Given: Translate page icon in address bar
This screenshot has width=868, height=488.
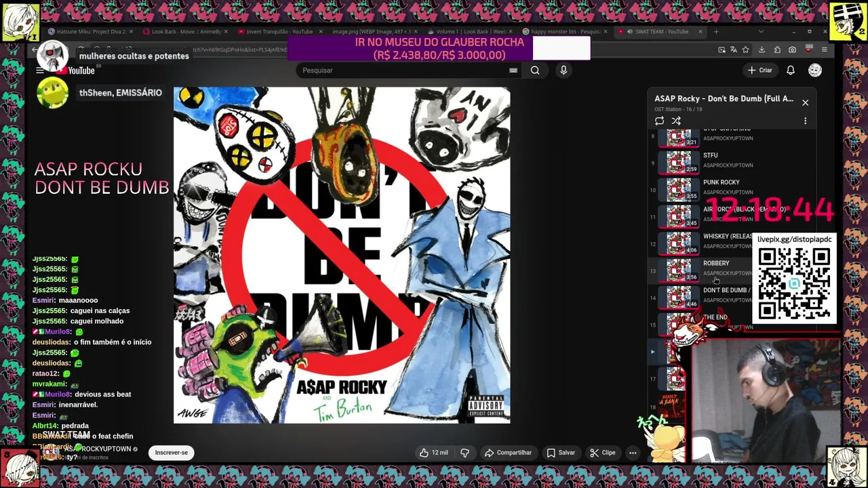Looking at the screenshot, I should tap(733, 50).
